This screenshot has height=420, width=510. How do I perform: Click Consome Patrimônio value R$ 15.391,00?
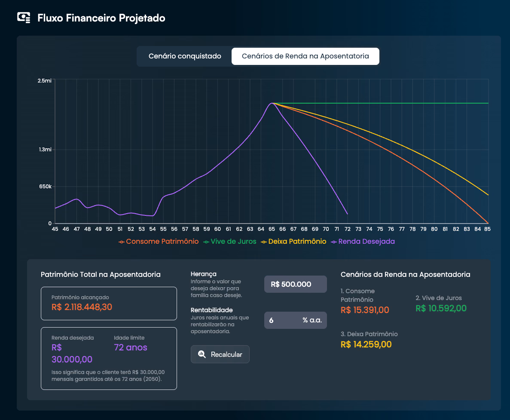365,310
